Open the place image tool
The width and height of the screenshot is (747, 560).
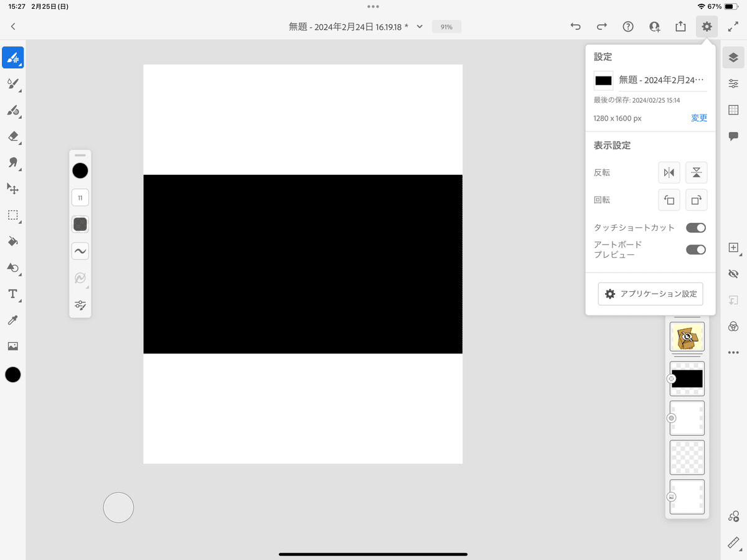point(12,346)
